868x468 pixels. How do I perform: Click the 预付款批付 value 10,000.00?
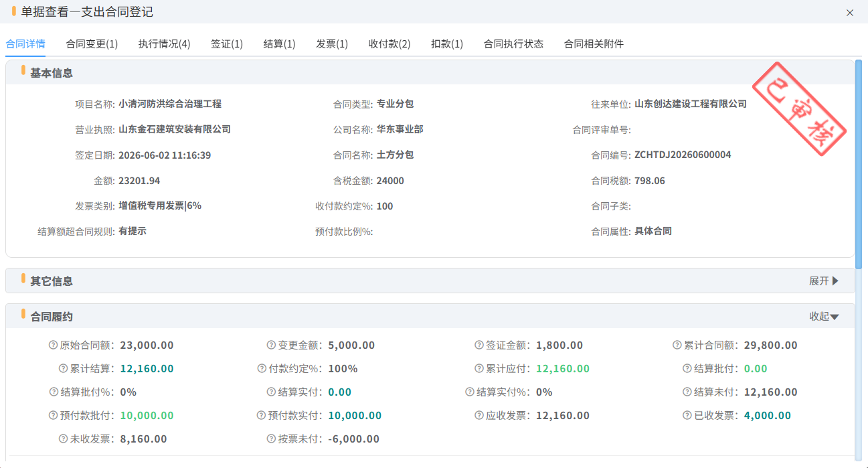point(147,416)
